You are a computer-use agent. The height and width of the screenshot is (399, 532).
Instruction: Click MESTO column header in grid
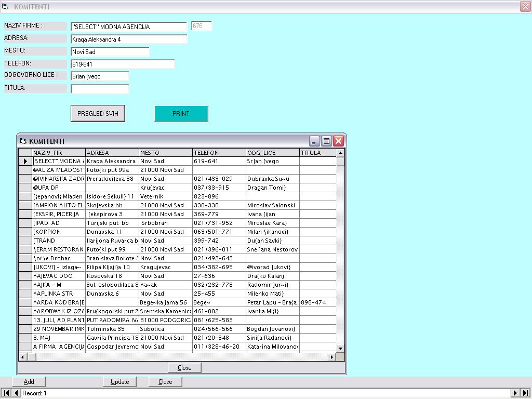166,153
